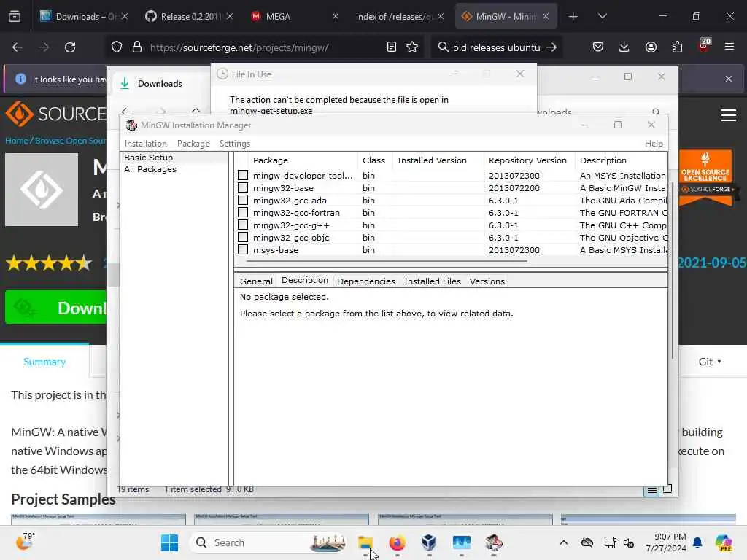This screenshot has height=560, width=747.
Task: Open VirtualBox from the taskbar
Action: 429,542
